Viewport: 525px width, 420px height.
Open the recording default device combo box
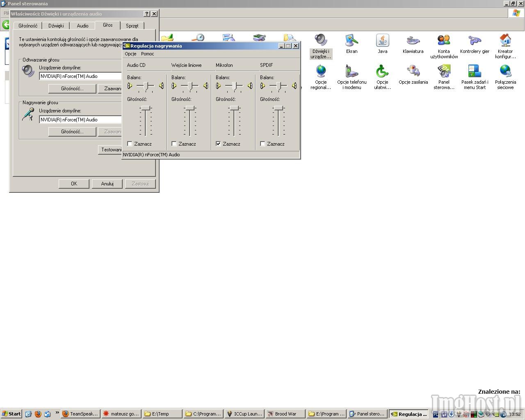pos(80,120)
